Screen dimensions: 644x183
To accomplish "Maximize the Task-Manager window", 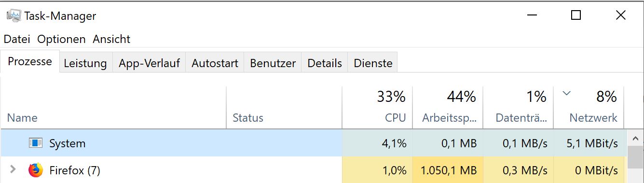I will coord(575,15).
